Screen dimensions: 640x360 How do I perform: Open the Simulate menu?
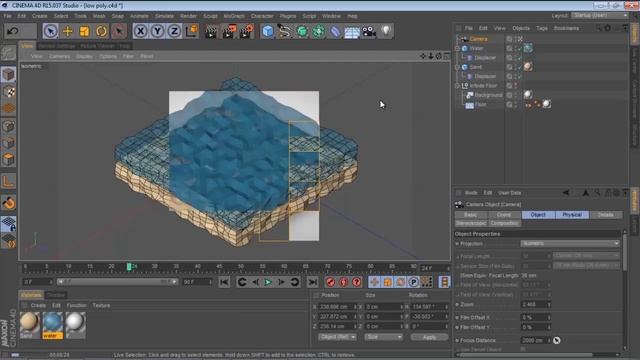[x=164, y=16]
